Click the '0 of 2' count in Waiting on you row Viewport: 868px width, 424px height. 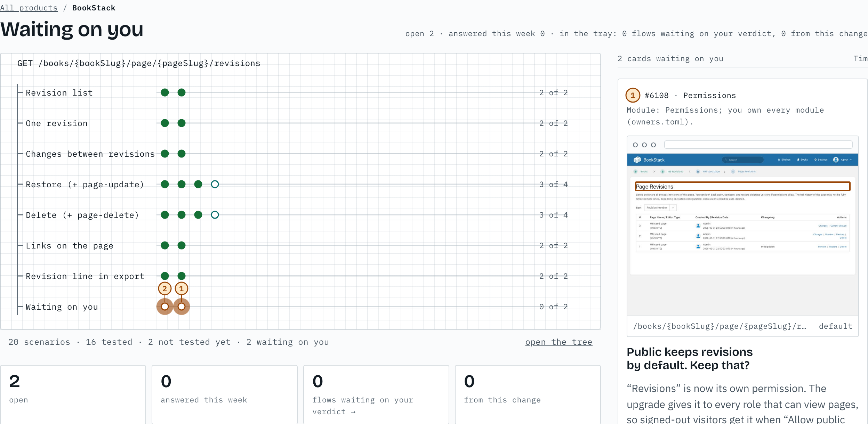tap(554, 307)
